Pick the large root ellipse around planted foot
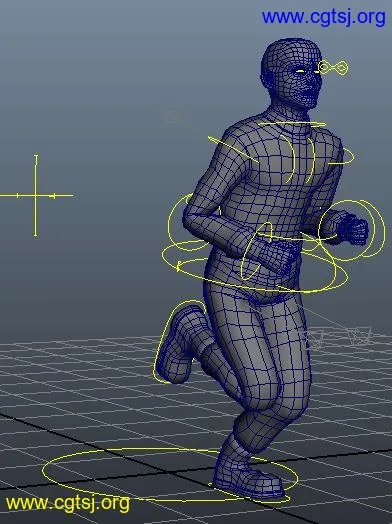Viewport: 392px width, 524px height. (x=170, y=475)
